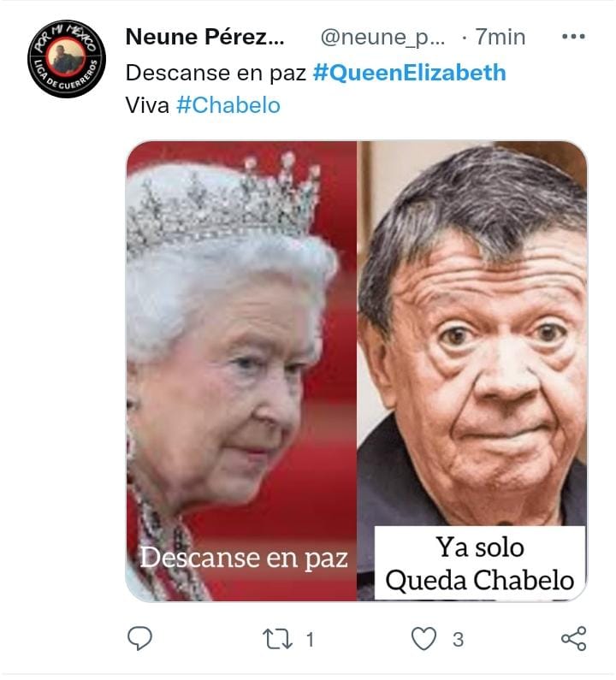Enlarge the Chabelo face photo
The image size is (616, 680).
click(472, 370)
